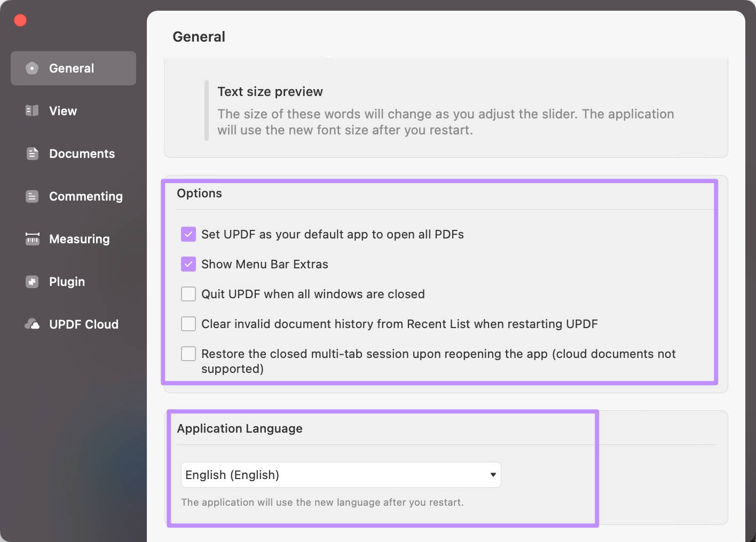
Task: Close the preferences window
Action: (20, 20)
